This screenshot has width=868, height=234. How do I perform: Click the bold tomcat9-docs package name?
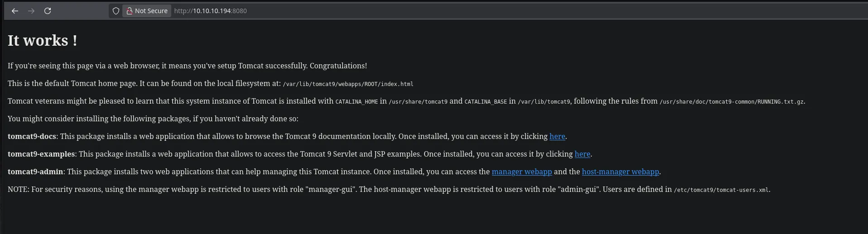click(32, 136)
